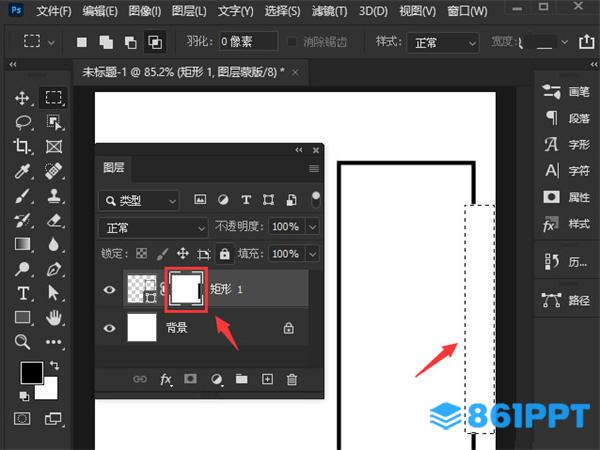Swap foreground and background colors
This screenshot has height=450, width=600.
[54, 365]
